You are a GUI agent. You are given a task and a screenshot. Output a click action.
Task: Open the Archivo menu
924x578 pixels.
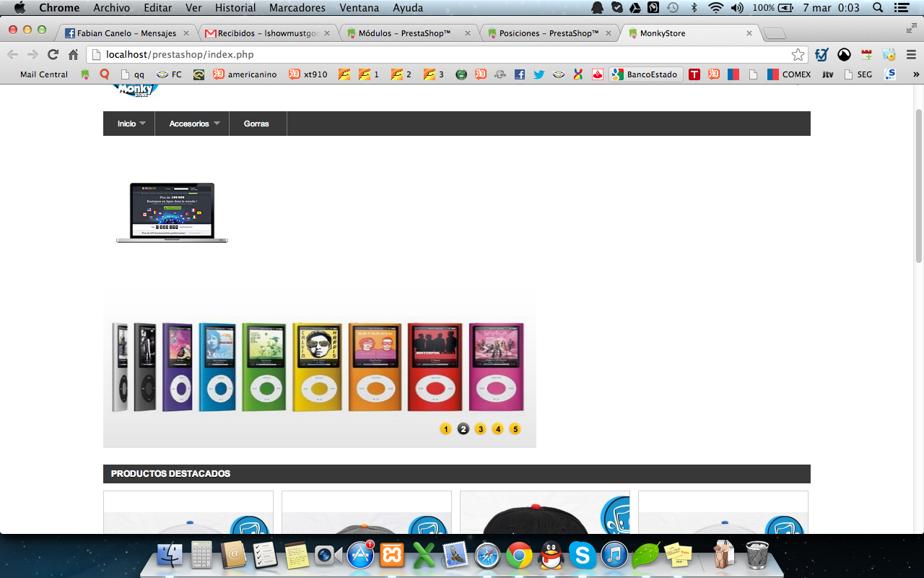pyautogui.click(x=112, y=8)
